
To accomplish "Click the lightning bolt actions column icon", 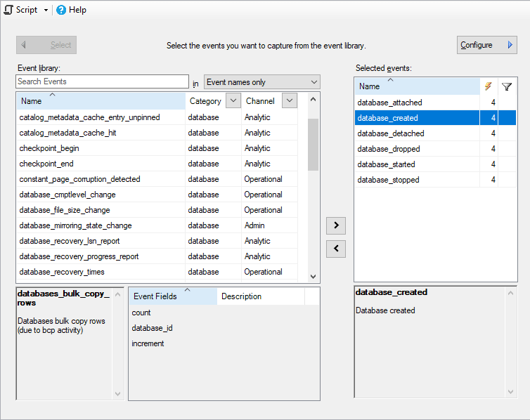I will pos(488,86).
